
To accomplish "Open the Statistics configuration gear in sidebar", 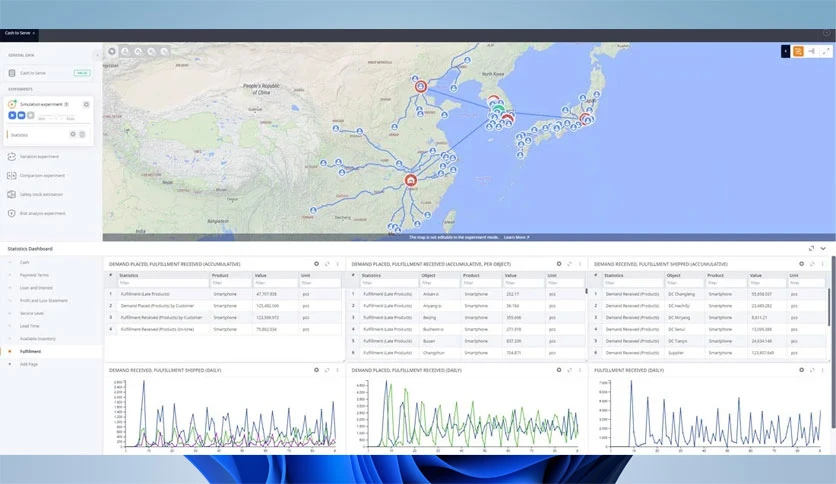I will tap(73, 134).
